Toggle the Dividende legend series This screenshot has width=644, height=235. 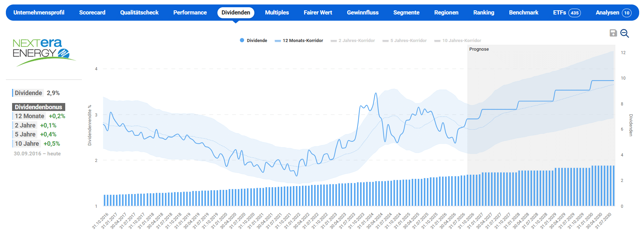click(254, 40)
